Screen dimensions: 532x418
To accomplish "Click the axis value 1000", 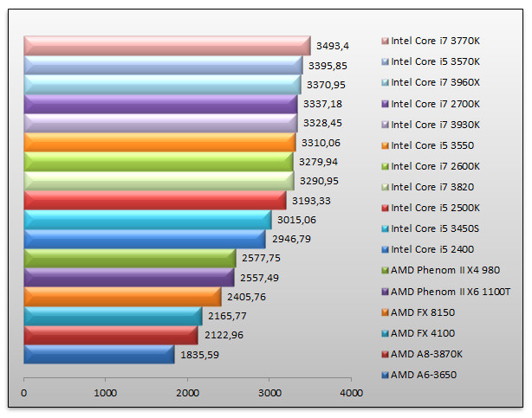I will click(105, 393).
